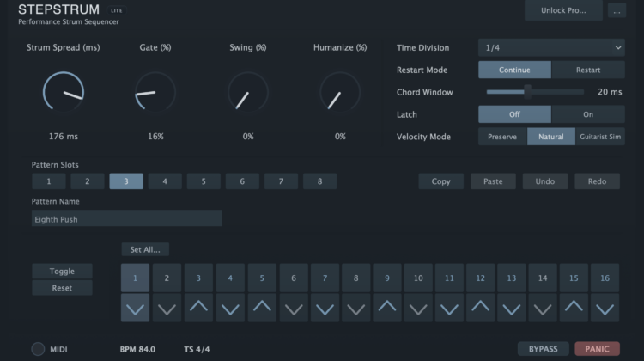Click the Strum Spread knob
Screen dimensions: 644x361
[64, 92]
